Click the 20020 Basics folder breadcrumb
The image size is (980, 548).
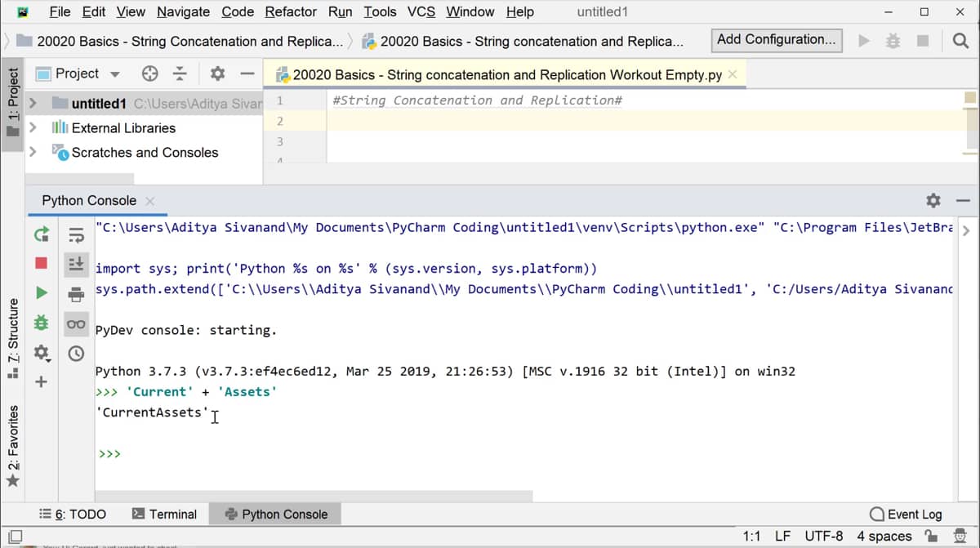pos(180,41)
